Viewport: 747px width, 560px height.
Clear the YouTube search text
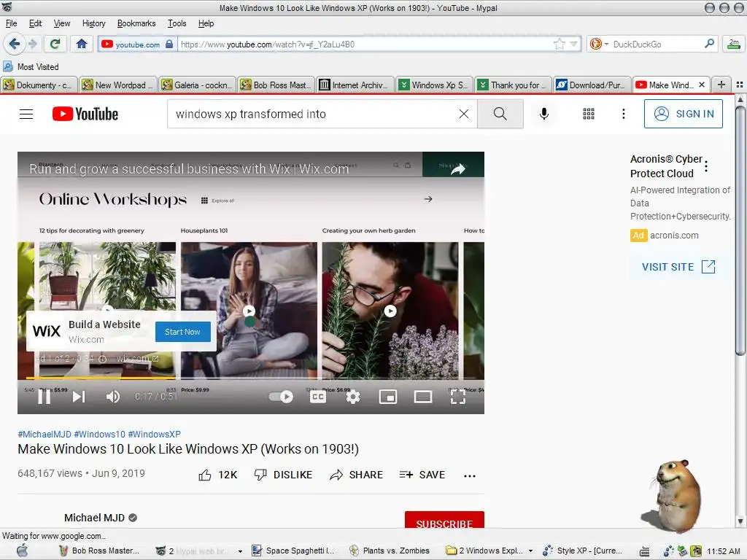[463, 114]
